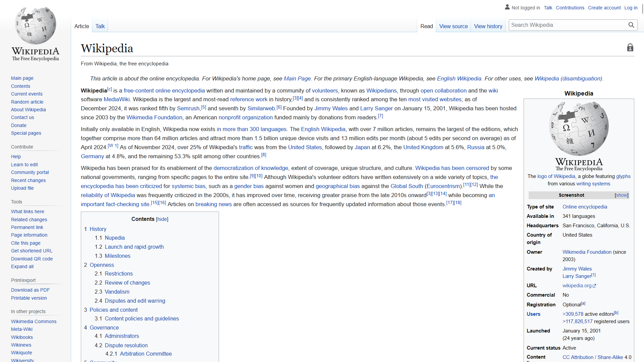Viewport: 644px width, 362px height.
Task: Click the external link icon beside wikipedia.org
Action: pos(595,286)
